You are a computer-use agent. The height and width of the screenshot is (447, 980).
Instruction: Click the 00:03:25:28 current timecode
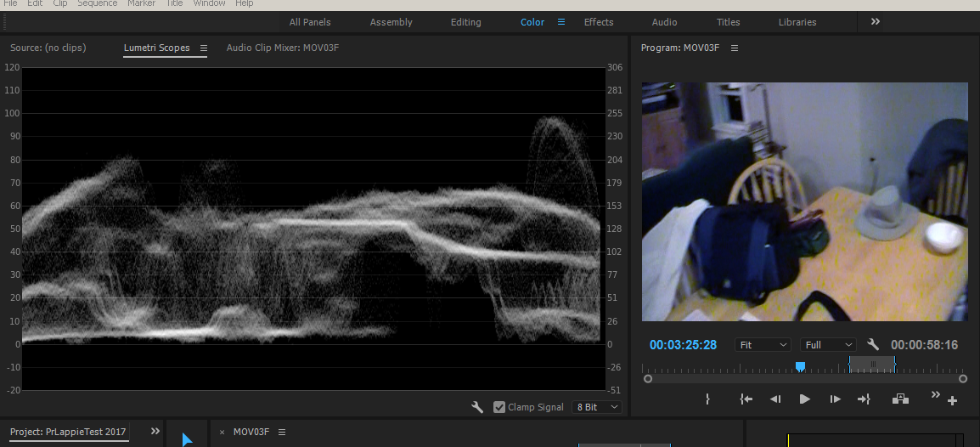point(683,345)
